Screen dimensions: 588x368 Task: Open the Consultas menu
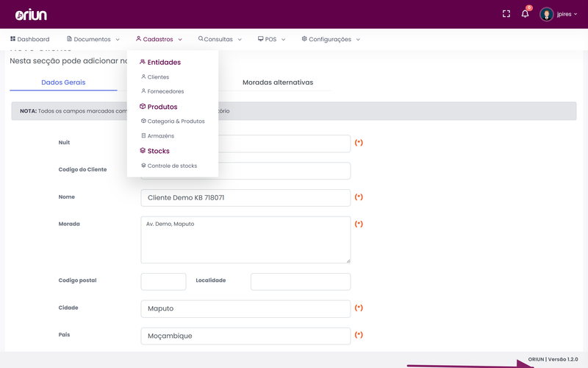click(219, 39)
